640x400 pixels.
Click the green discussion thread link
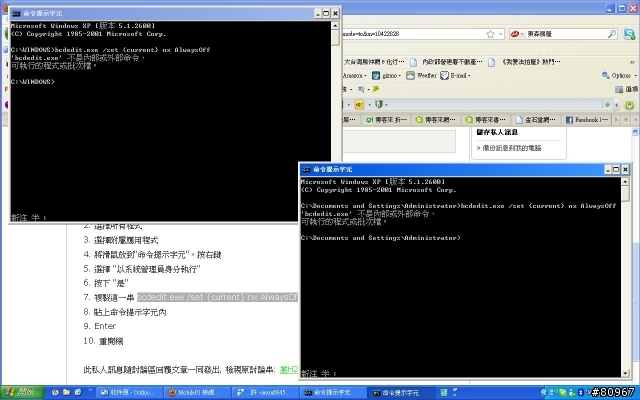click(x=289, y=370)
